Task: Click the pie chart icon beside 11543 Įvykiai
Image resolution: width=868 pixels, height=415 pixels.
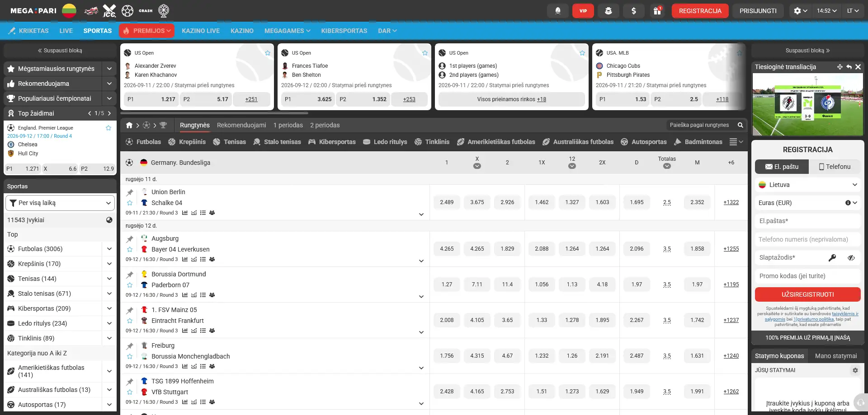Action: pyautogui.click(x=109, y=220)
